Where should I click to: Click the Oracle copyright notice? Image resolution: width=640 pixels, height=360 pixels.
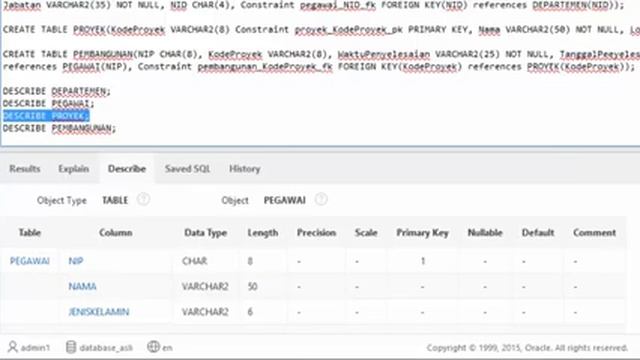pos(527,348)
